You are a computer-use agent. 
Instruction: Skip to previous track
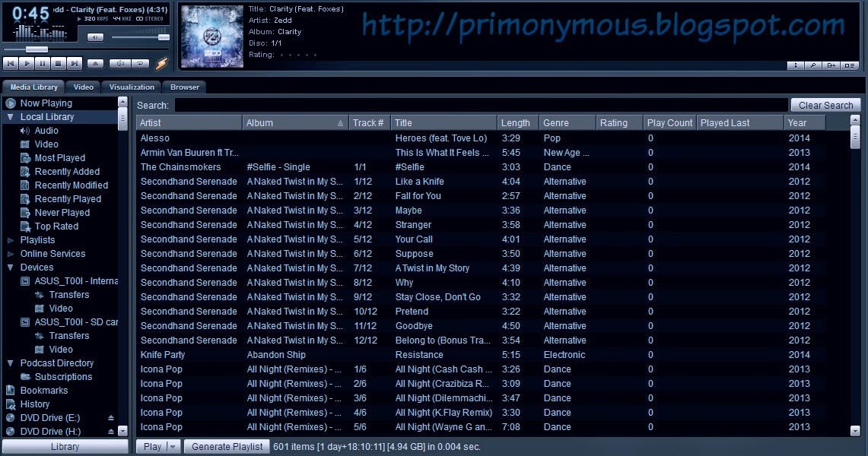pyautogui.click(x=11, y=64)
